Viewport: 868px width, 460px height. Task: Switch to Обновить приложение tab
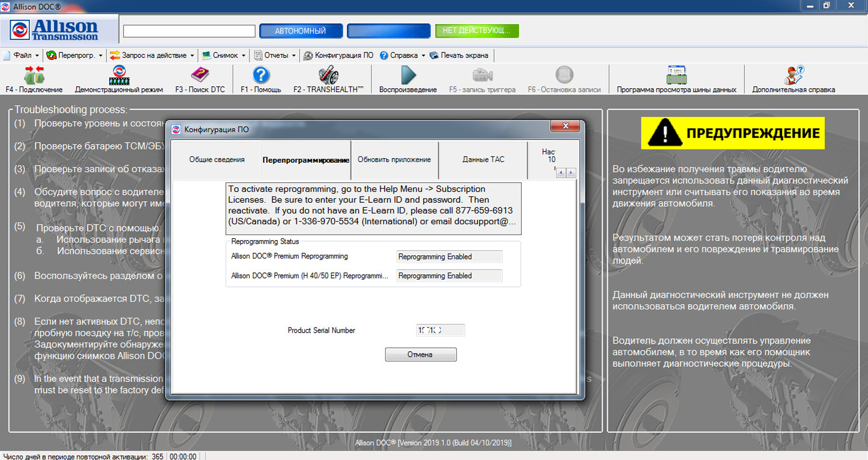(394, 160)
